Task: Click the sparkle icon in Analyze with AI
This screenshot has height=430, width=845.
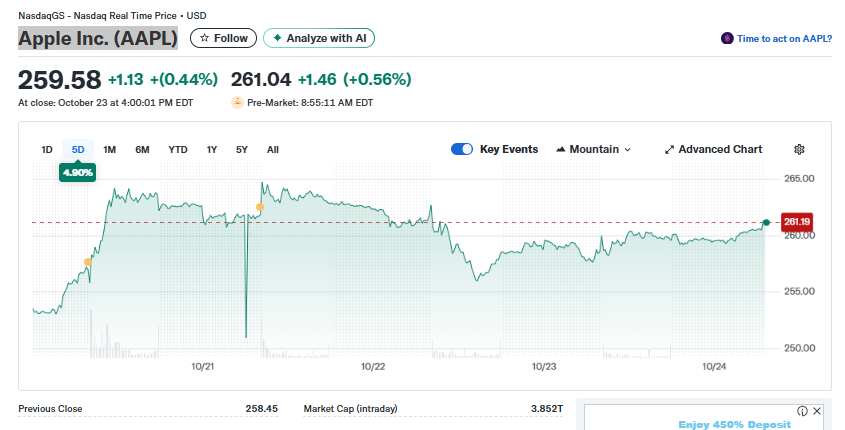Action: [277, 38]
